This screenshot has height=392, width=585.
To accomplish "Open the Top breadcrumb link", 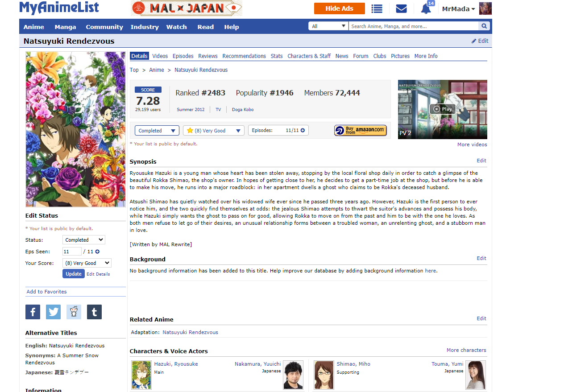I will point(134,70).
